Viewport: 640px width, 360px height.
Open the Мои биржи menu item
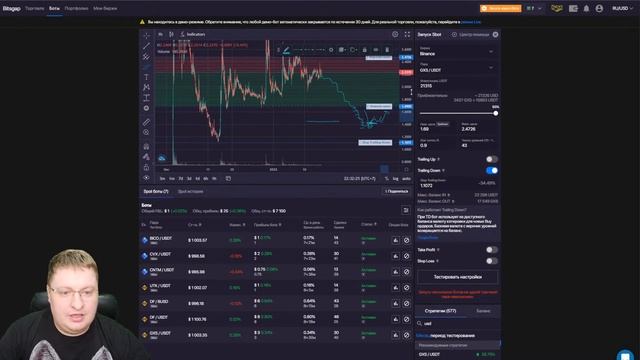tap(105, 8)
